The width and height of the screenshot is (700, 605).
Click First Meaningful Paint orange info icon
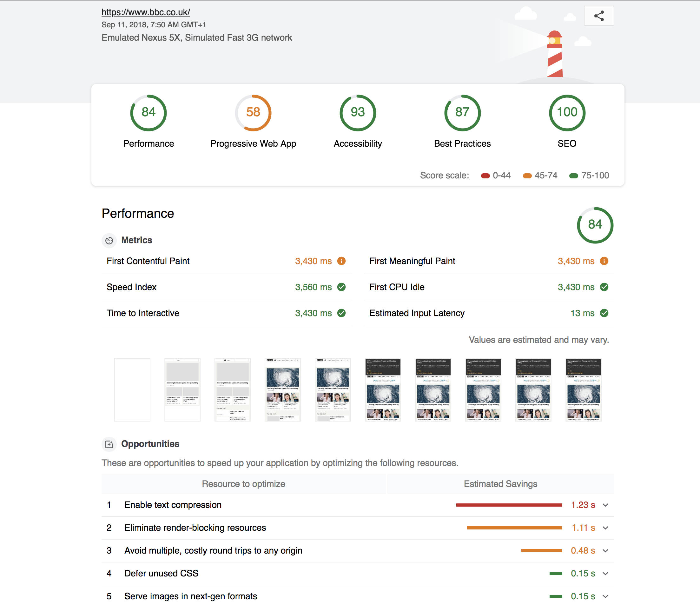pyautogui.click(x=604, y=261)
